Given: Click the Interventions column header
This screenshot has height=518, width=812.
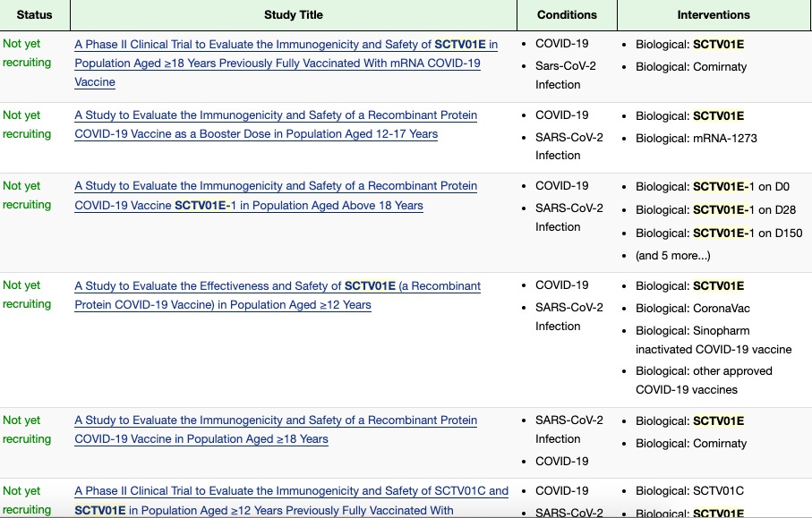Looking at the screenshot, I should [x=714, y=15].
